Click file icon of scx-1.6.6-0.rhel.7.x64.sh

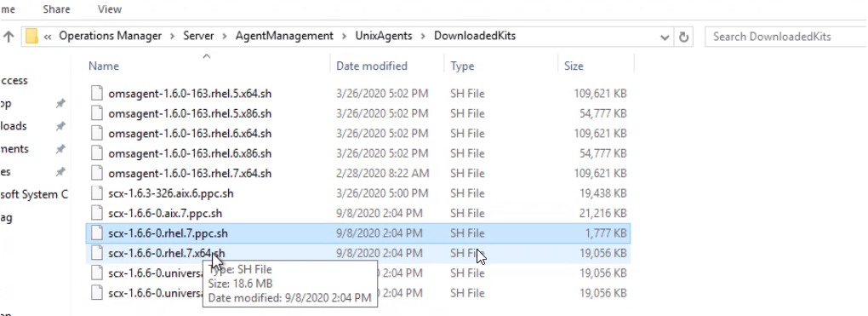pyautogui.click(x=97, y=253)
